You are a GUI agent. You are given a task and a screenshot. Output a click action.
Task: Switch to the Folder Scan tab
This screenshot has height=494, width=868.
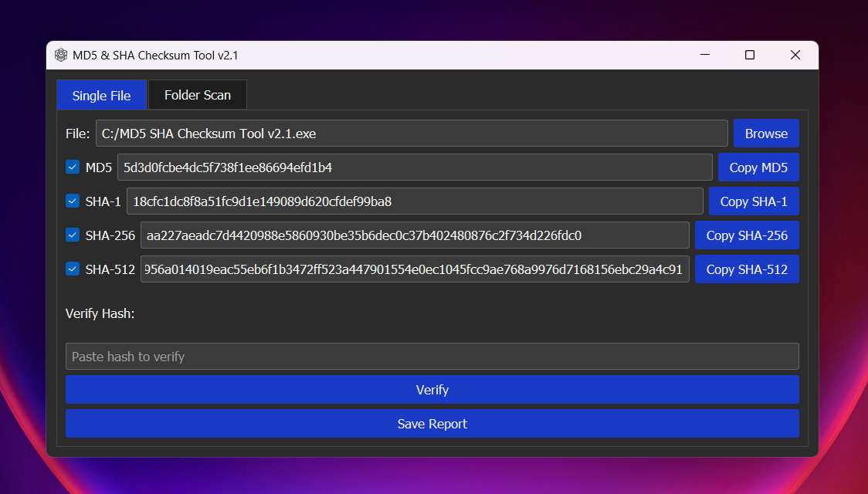198,96
